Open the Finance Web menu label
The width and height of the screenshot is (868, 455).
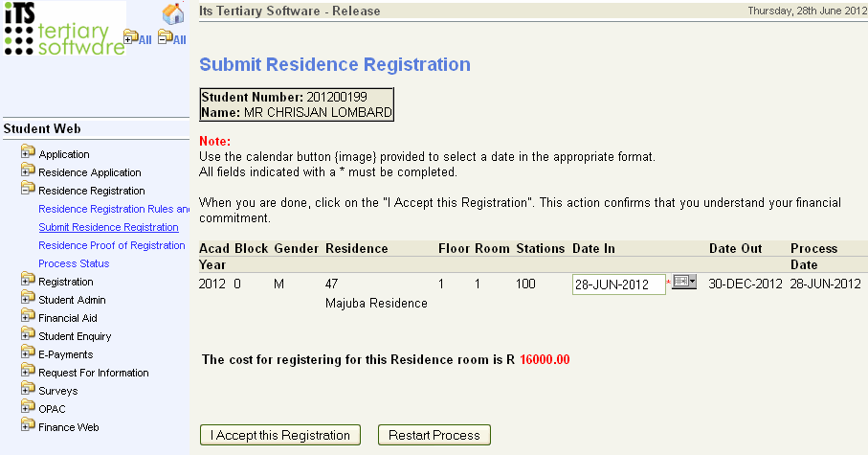tap(69, 427)
